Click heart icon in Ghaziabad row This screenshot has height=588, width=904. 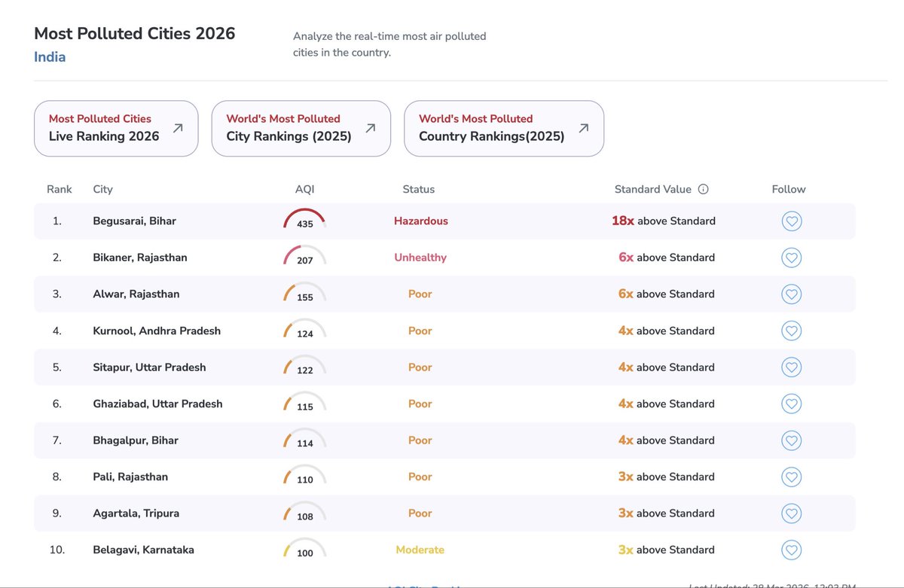point(791,404)
